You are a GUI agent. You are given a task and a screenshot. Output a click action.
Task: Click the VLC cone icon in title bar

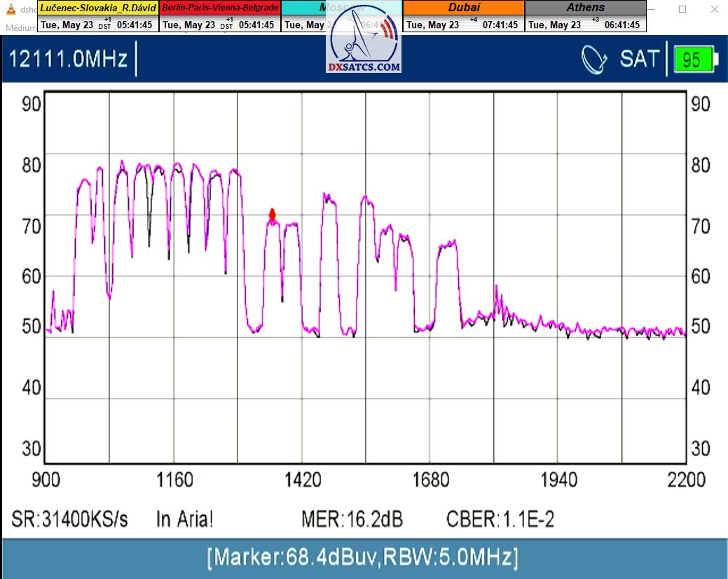click(11, 9)
